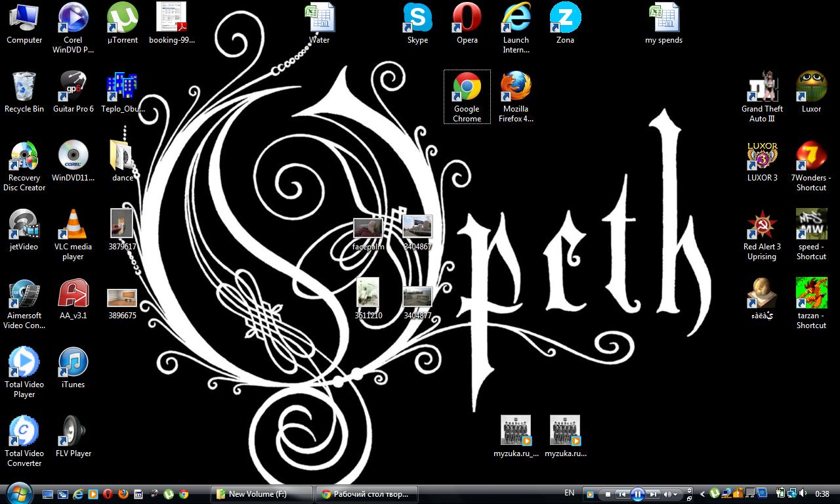This screenshot has height=504, width=840.
Task: Select the Teplo_Obu shortcut icon
Action: pos(123,93)
